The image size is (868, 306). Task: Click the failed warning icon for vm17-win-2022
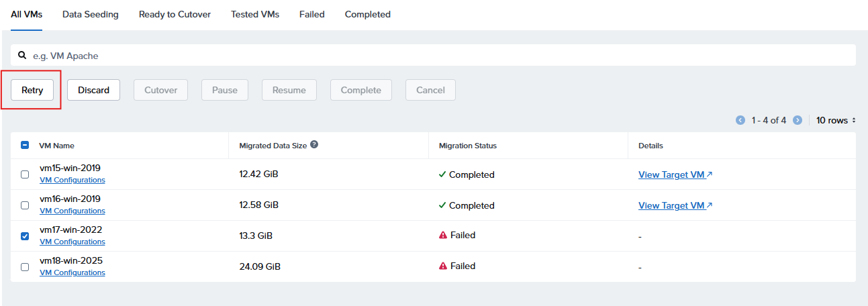(443, 236)
